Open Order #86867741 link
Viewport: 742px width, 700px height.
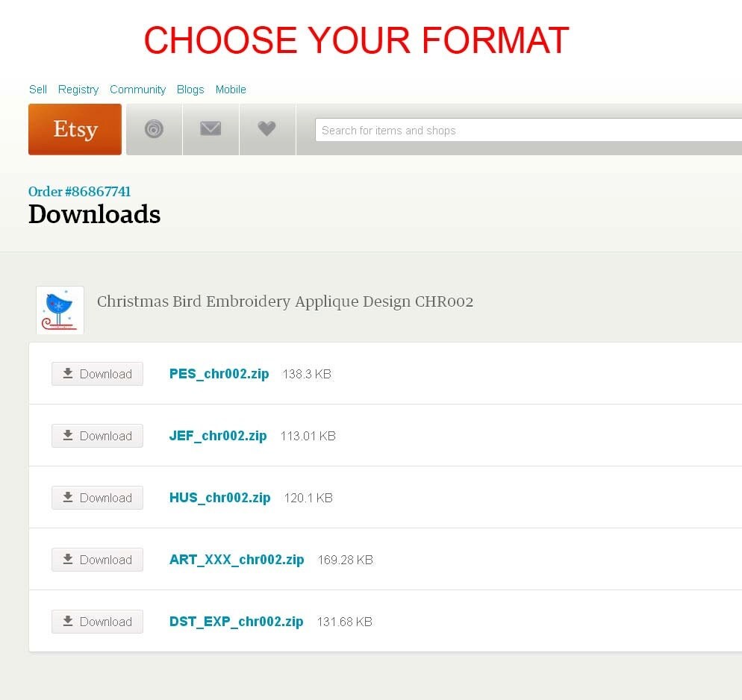(x=79, y=192)
